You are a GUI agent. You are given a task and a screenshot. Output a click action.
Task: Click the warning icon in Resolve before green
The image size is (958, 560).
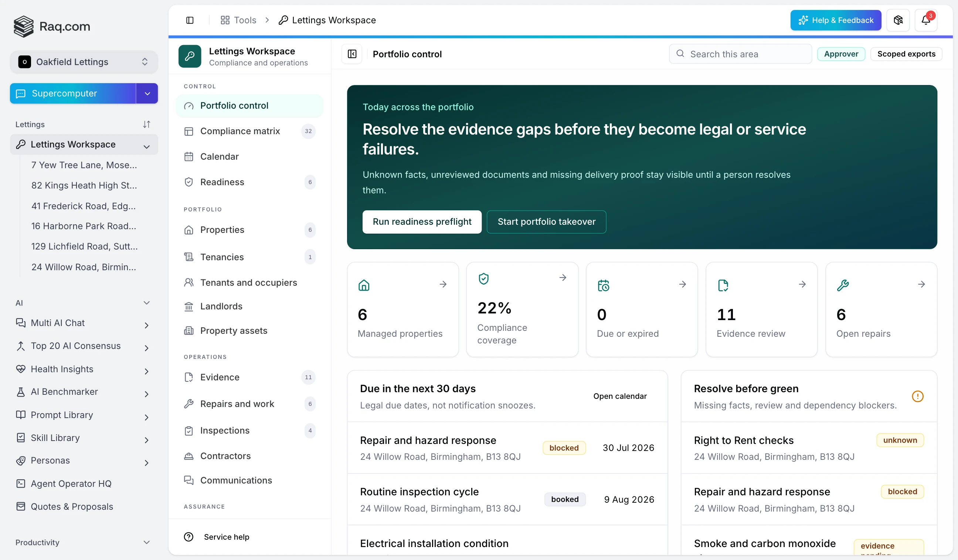click(x=917, y=396)
